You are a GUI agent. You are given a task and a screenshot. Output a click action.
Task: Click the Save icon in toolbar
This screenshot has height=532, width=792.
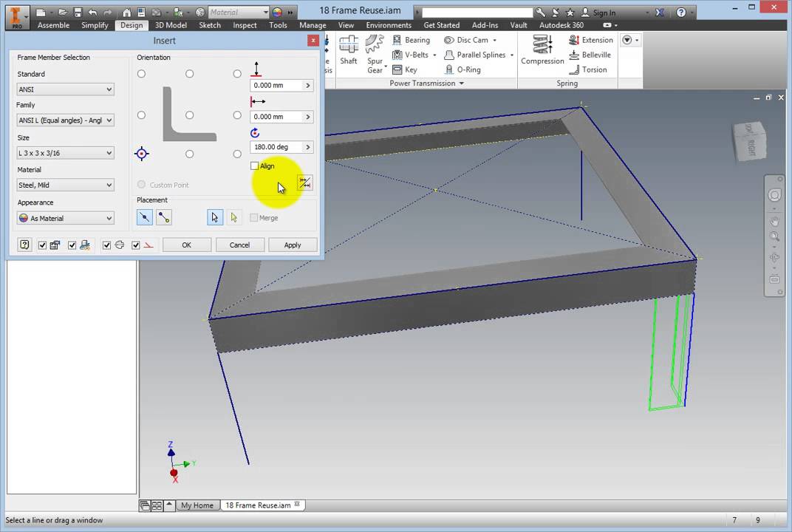click(78, 12)
